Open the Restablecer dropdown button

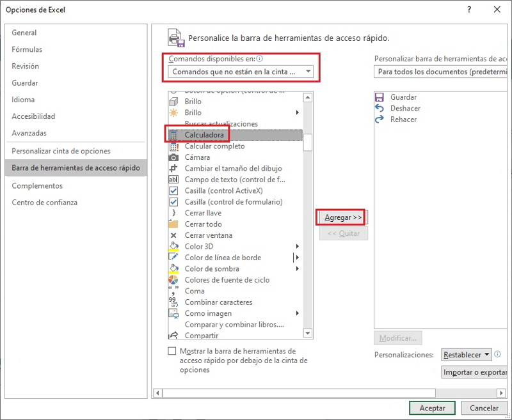tap(467, 355)
